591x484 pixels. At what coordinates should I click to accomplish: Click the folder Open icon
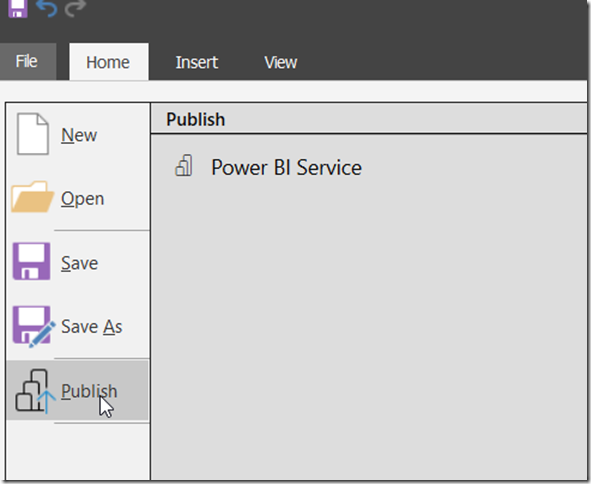click(x=32, y=197)
